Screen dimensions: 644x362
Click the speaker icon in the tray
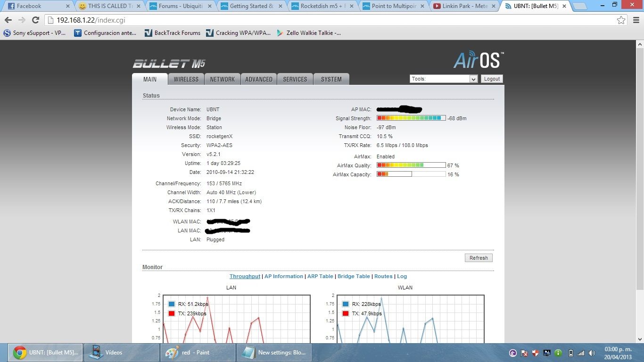(x=592, y=353)
